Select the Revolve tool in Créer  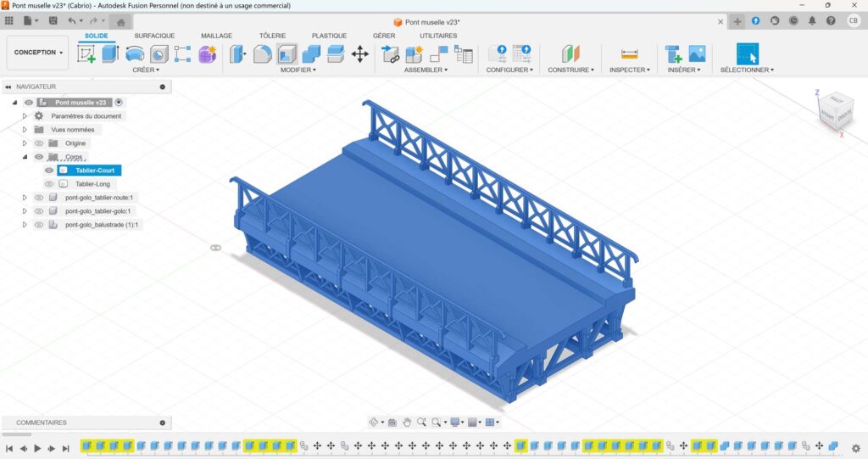(x=134, y=54)
